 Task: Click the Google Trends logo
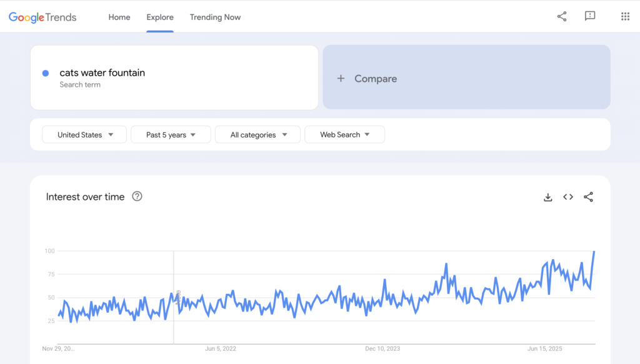42,17
